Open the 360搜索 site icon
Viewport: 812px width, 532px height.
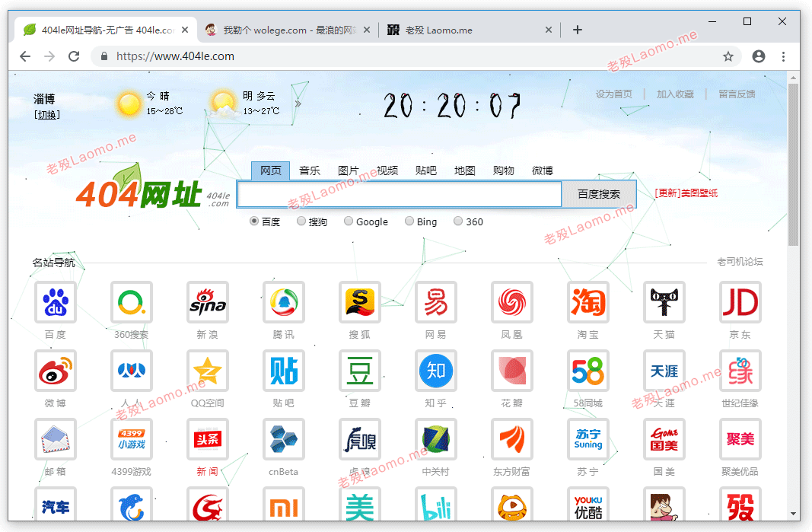pos(132,302)
